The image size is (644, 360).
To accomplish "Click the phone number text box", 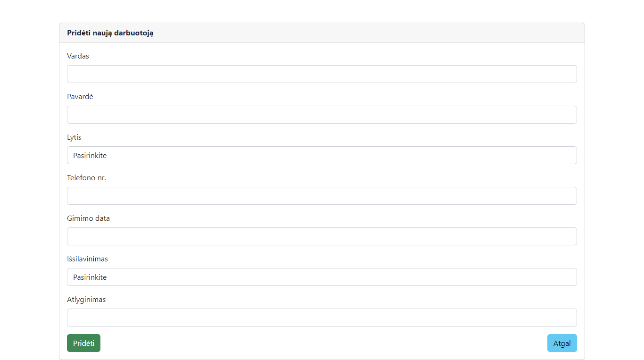I will (322, 196).
